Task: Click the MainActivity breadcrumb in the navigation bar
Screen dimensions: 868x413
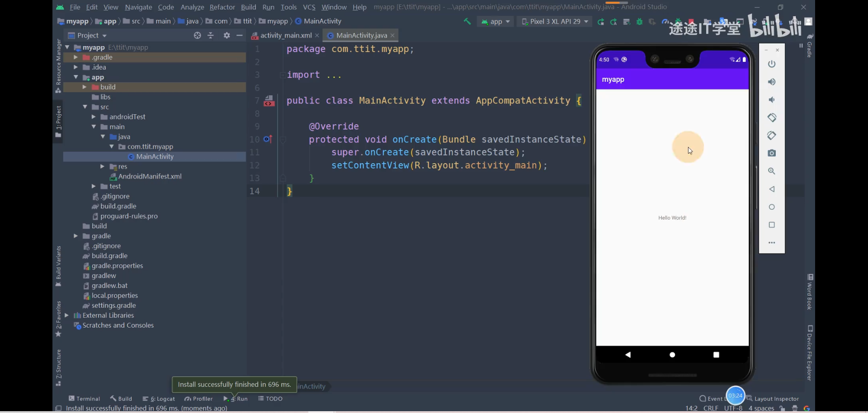Action: [318, 21]
